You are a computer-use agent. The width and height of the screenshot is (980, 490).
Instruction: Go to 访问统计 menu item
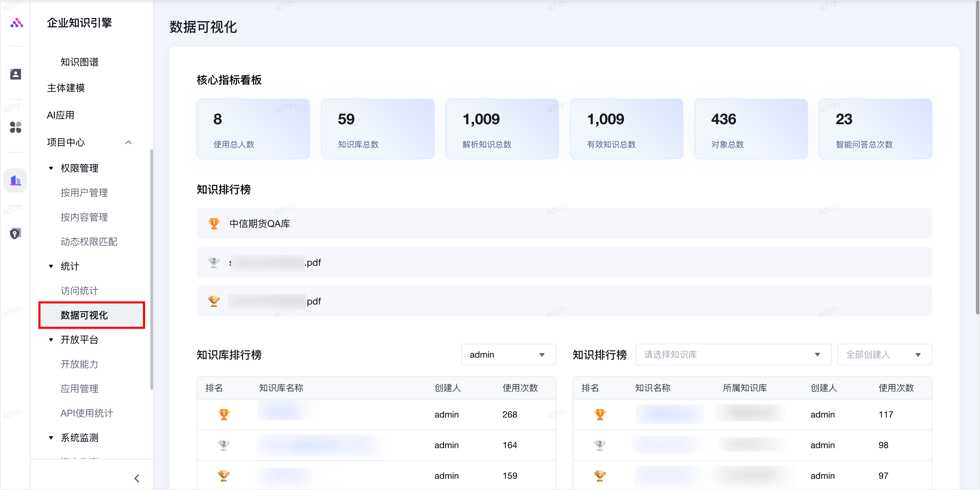(x=80, y=291)
